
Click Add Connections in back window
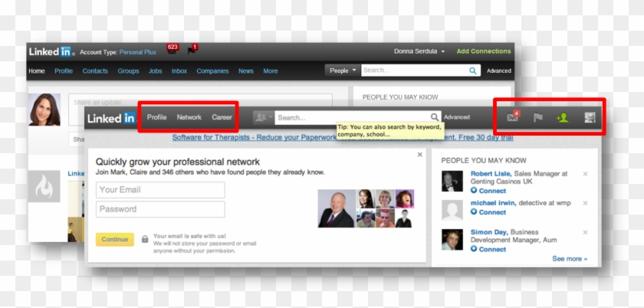pyautogui.click(x=484, y=51)
